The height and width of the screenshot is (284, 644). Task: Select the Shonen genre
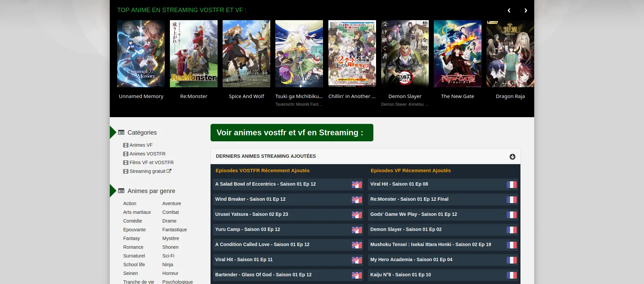(x=171, y=247)
